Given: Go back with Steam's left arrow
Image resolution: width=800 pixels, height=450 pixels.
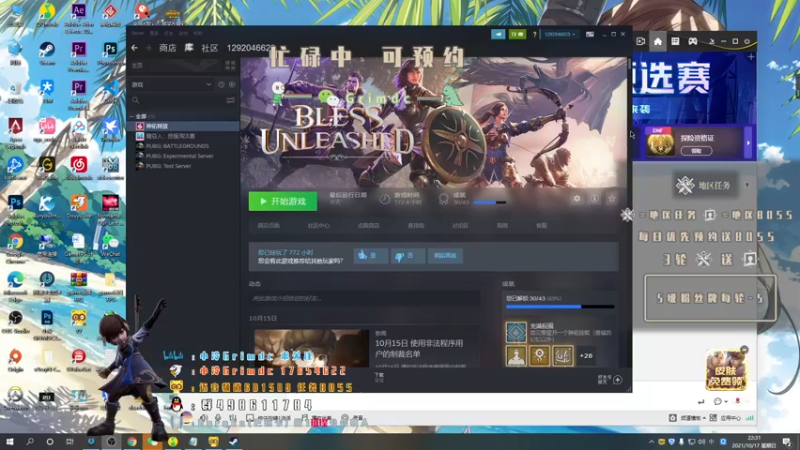Looking at the screenshot, I should click(135, 48).
